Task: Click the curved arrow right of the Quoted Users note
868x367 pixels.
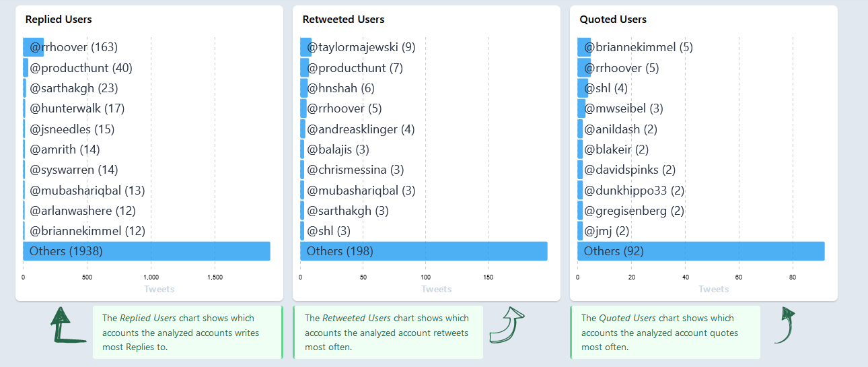Action: tap(784, 325)
